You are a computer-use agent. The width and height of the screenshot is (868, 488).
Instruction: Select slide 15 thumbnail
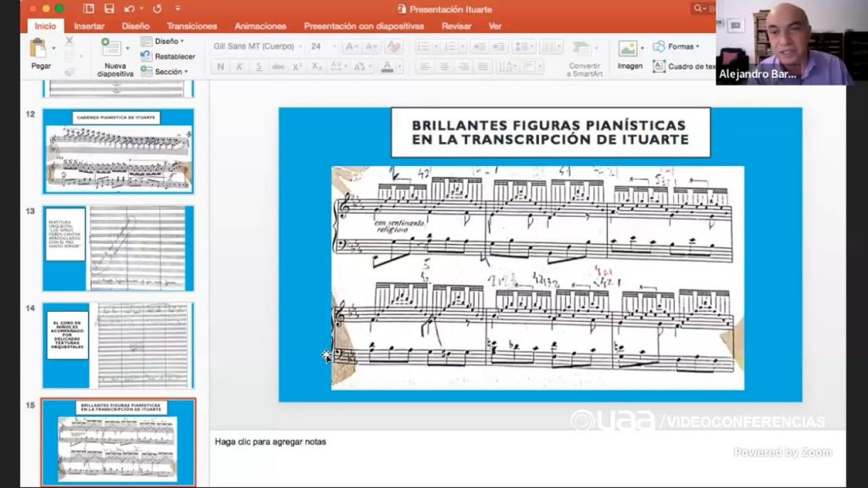pyautogui.click(x=119, y=442)
